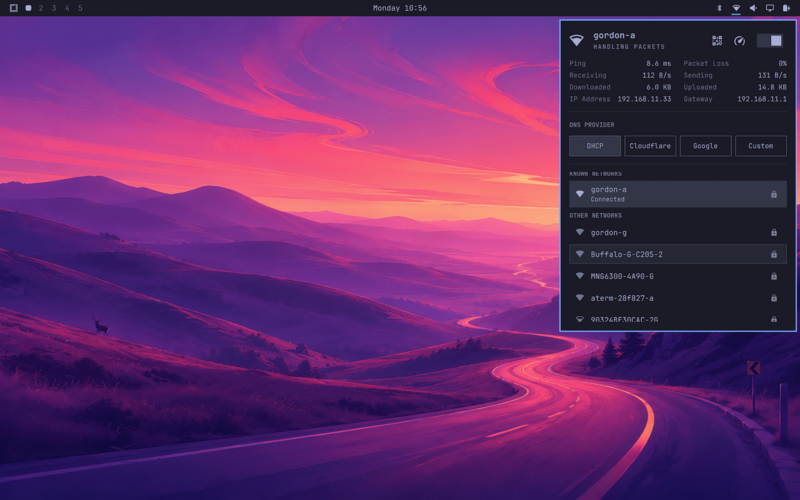Connect to MNG6300-4A90-G network
The width and height of the screenshot is (800, 500).
tap(678, 276)
